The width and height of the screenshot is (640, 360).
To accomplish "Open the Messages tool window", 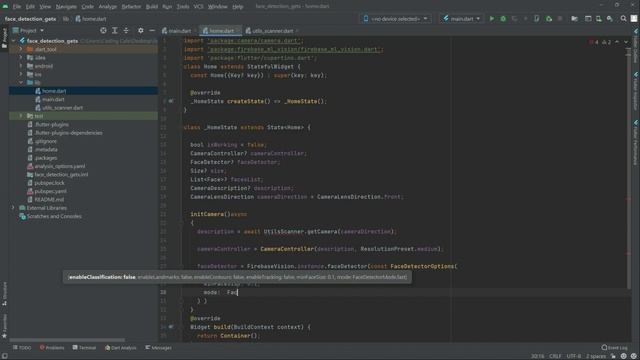I will click(158, 348).
